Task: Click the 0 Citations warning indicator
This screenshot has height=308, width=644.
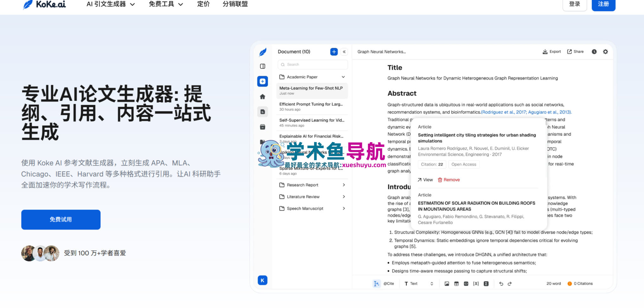Action: [580, 284]
